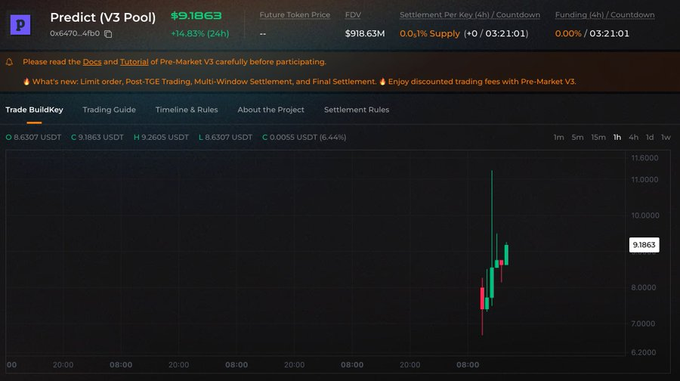Click the purple Predict token logo
This screenshot has height=381, width=680.
20,25
